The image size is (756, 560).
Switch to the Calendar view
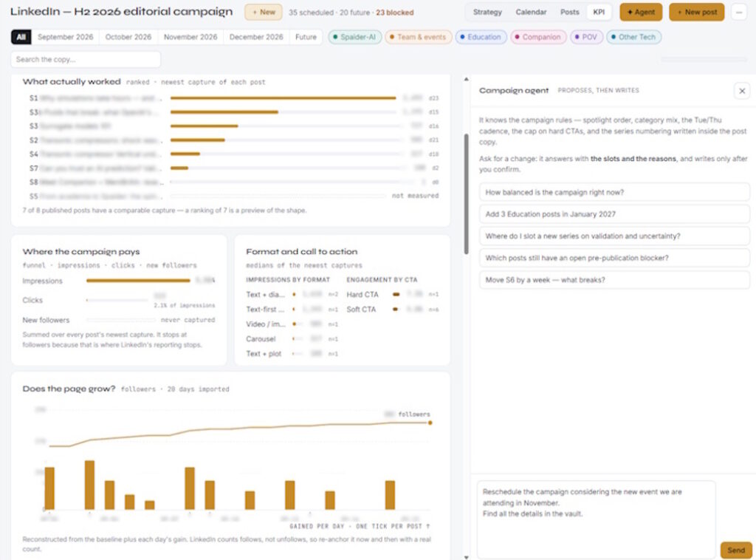[531, 12]
